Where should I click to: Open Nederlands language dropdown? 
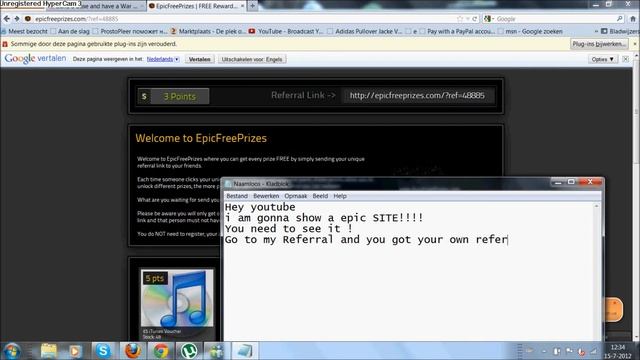tap(163, 59)
